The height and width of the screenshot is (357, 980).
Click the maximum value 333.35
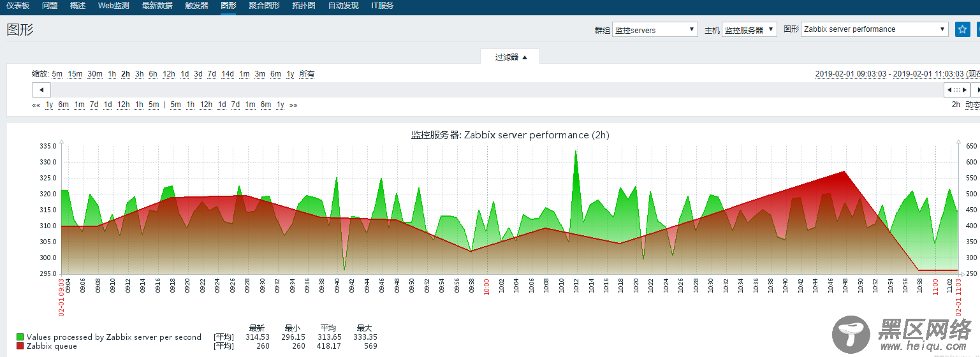[x=365, y=337]
